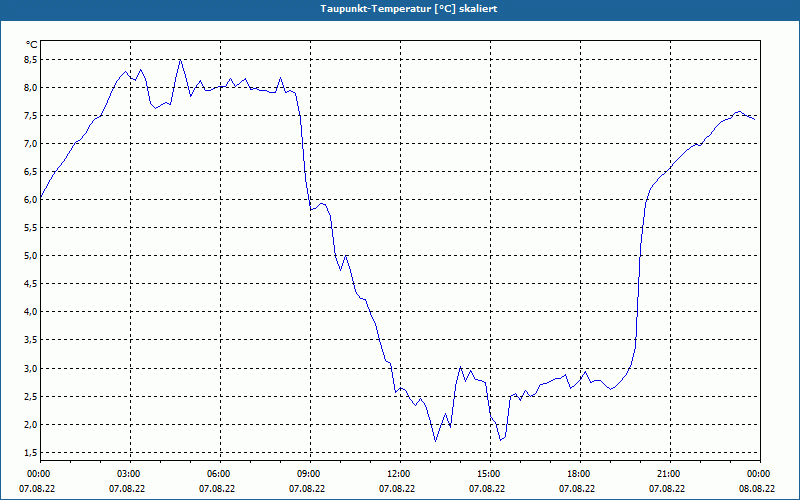Click the 2,5 y-axis value
800x500 pixels.
coord(31,396)
